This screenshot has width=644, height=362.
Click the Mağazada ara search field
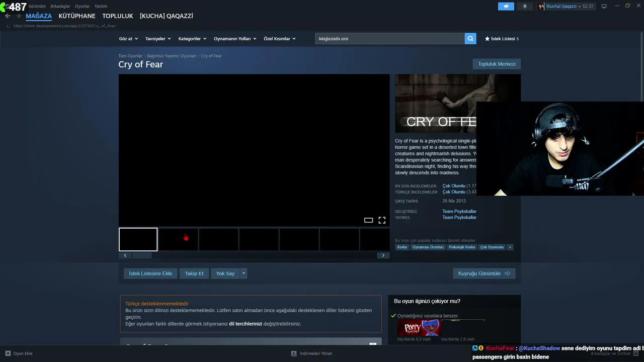(390, 39)
